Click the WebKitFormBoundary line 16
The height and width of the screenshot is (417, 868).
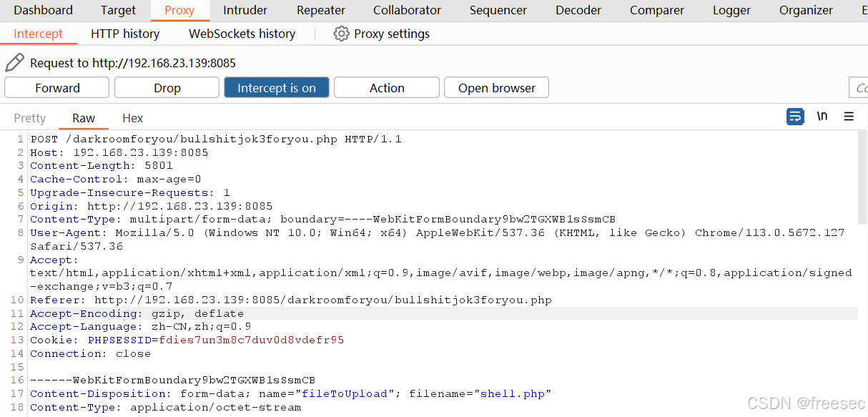(x=173, y=381)
